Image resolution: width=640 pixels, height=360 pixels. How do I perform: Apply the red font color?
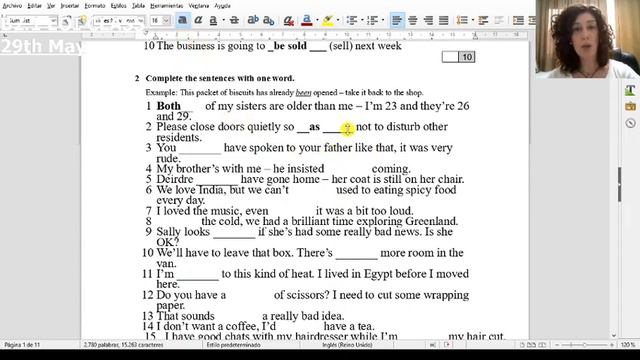(307, 20)
